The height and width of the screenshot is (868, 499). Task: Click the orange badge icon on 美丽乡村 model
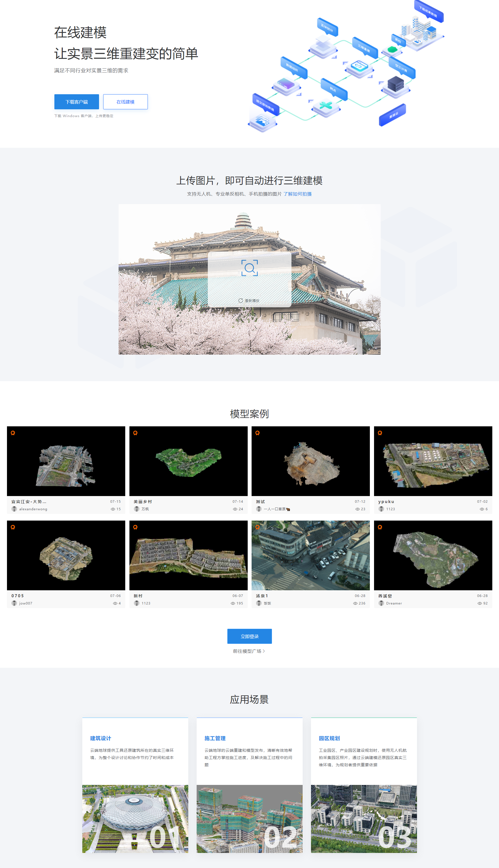coord(135,433)
